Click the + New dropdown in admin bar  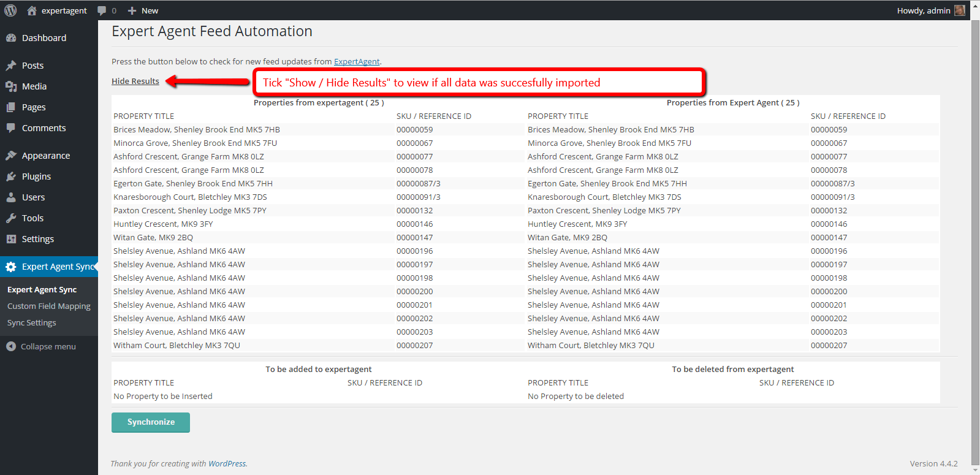[x=143, y=10]
